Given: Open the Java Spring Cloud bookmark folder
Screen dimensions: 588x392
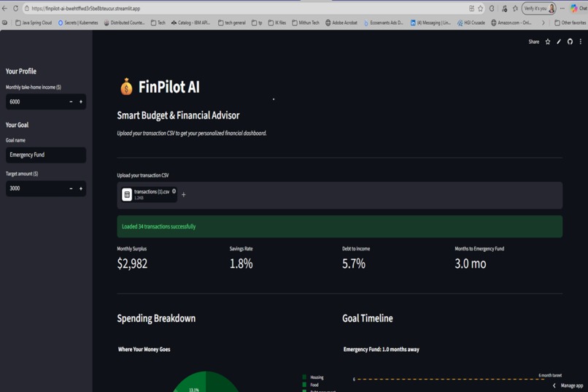Looking at the screenshot, I should click(34, 23).
